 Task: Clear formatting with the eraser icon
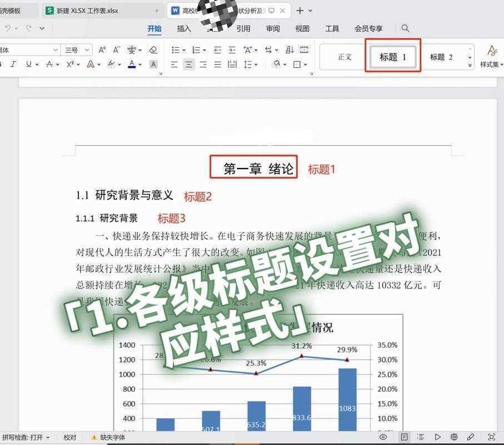[153, 50]
